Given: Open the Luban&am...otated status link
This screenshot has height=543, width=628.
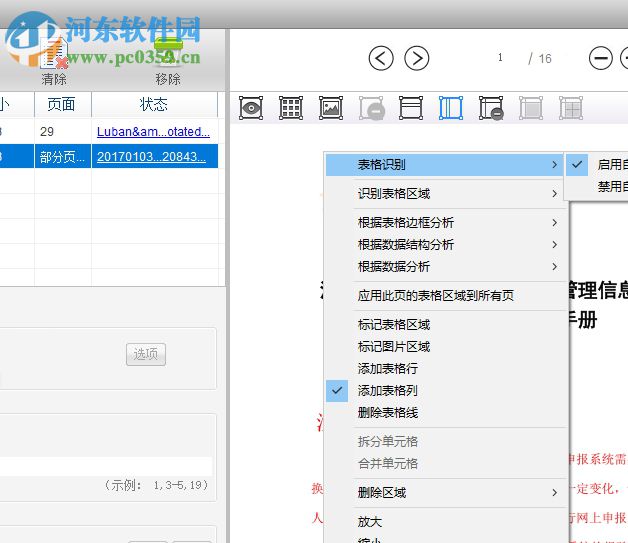Looking at the screenshot, I should (153, 132).
